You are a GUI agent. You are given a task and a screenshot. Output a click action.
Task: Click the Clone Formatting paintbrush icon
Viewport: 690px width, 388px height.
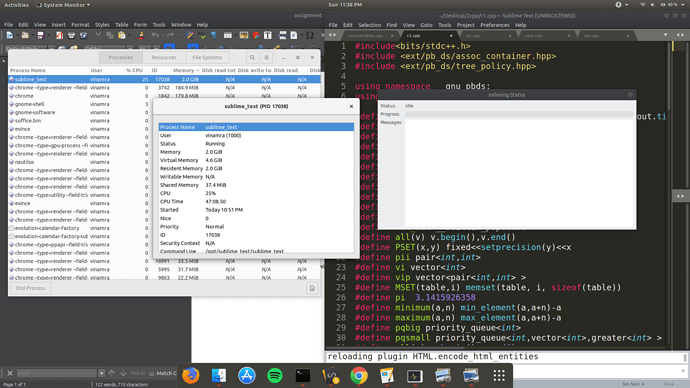[x=141, y=35]
